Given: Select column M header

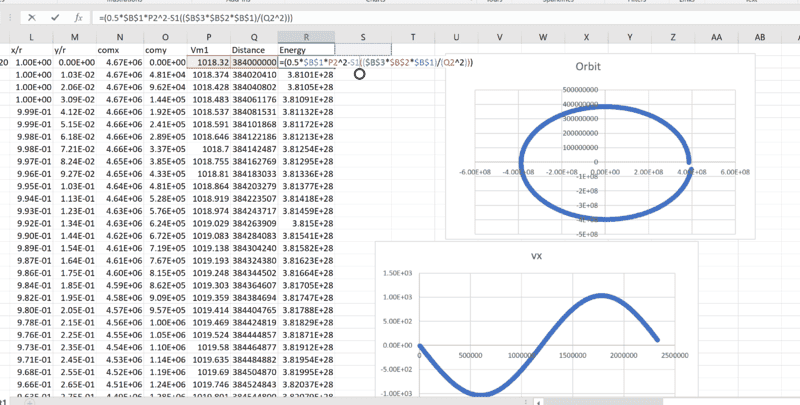Looking at the screenshot, I should point(74,37).
